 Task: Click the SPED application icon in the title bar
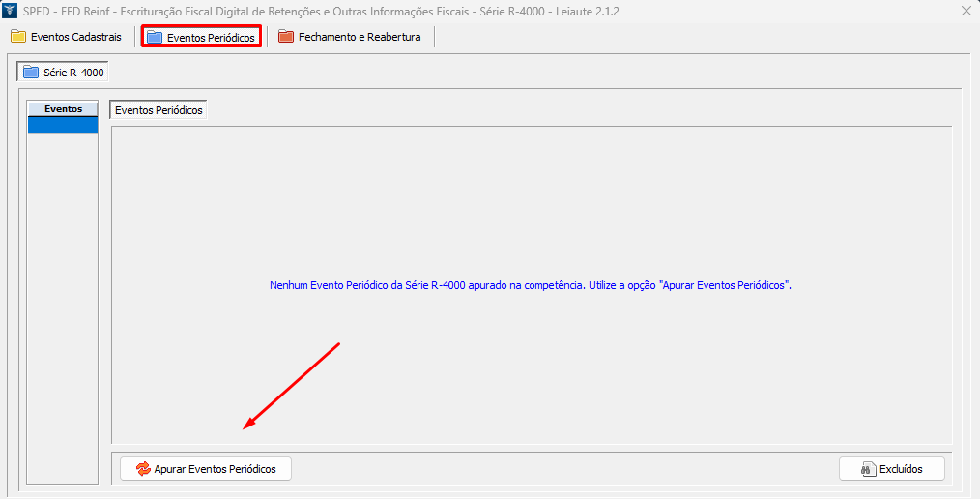coord(11,11)
